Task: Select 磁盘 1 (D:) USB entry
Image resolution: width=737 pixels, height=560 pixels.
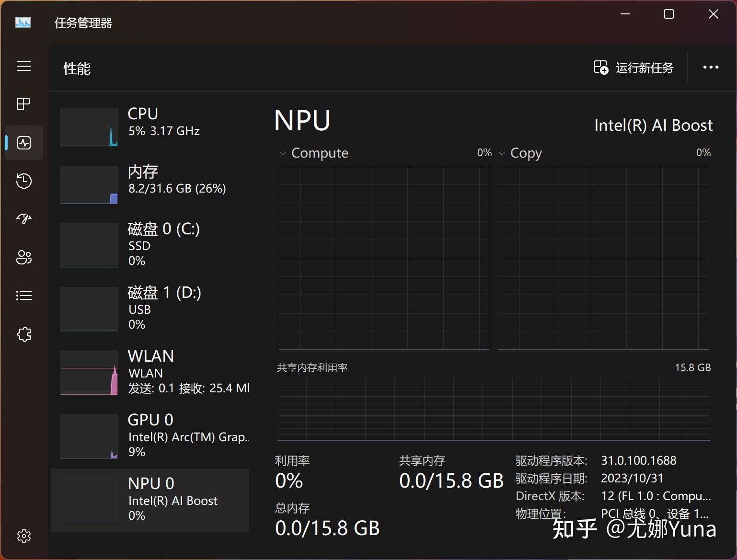Action: (x=150, y=309)
